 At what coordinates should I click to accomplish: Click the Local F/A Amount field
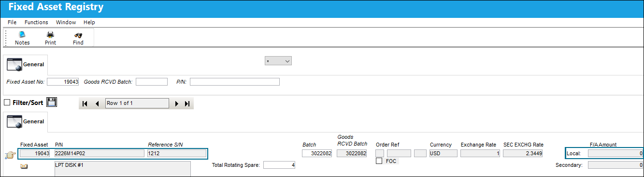(615, 154)
